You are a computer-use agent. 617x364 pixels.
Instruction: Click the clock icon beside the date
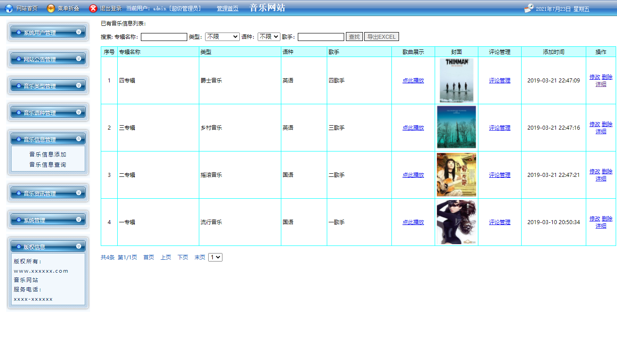pos(529,8)
